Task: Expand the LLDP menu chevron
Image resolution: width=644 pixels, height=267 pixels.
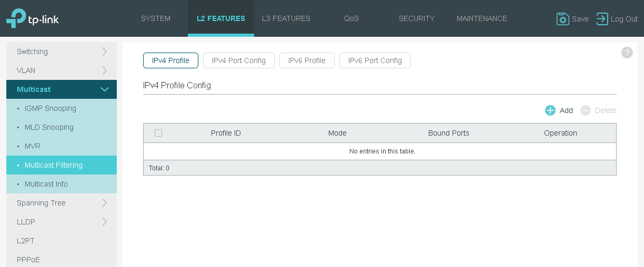Action: tap(104, 222)
